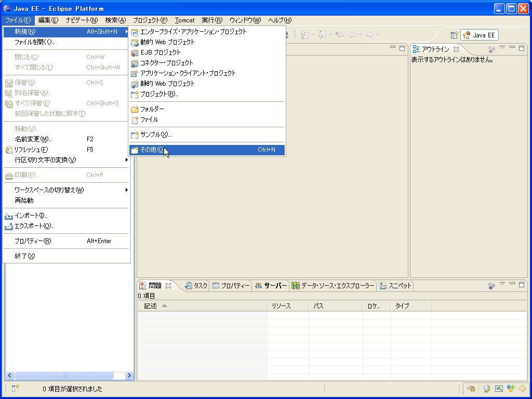Maximize the bottom 問題 panel
The height and width of the screenshot is (399, 532).
click(522, 284)
